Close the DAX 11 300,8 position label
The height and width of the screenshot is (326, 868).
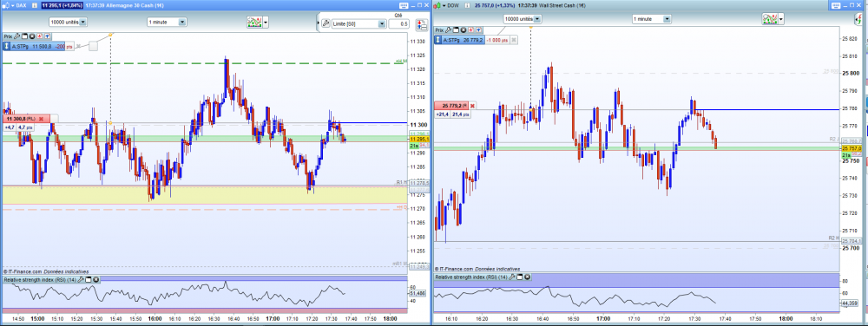coord(41,119)
